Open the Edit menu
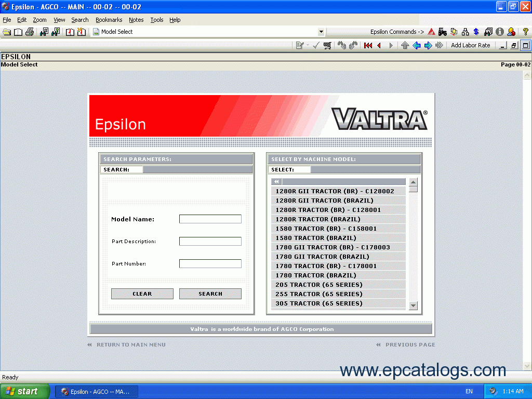532x399 pixels. coord(22,20)
